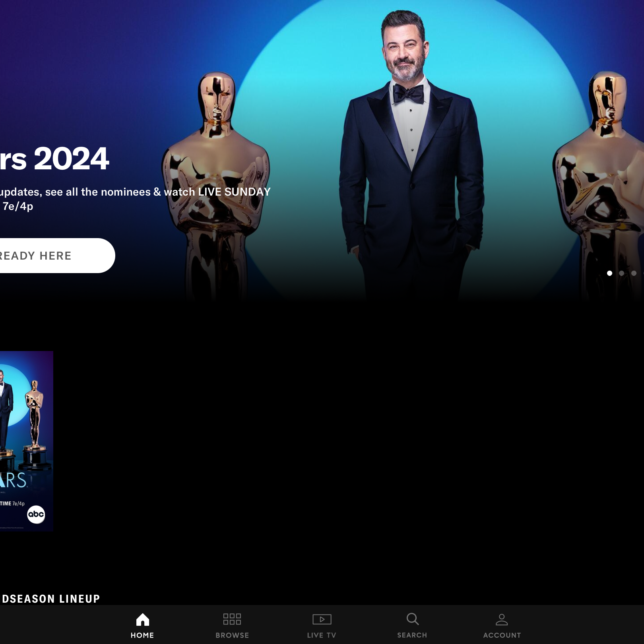644x644 pixels.
Task: Tap the 'DSEASON LINEUP' section heading
Action: (x=51, y=599)
